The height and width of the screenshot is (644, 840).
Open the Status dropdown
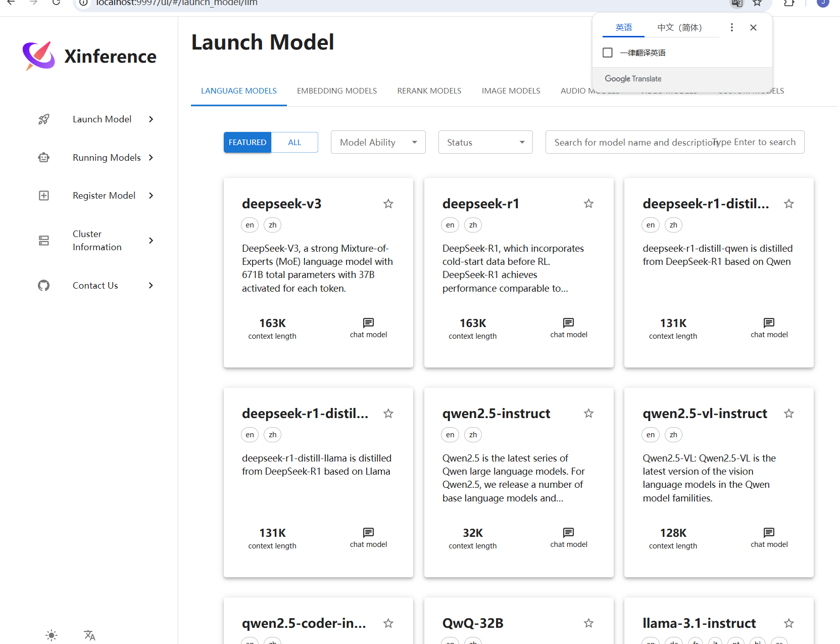click(485, 142)
